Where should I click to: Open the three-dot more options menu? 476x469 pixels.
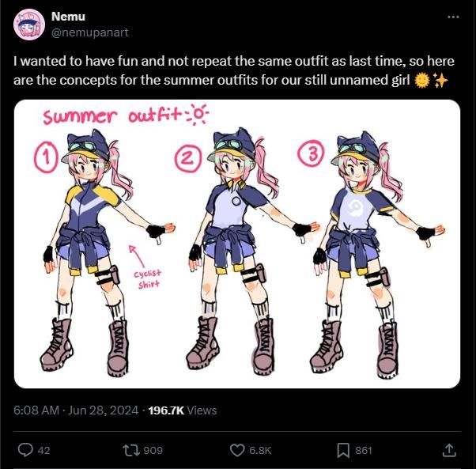452,17
